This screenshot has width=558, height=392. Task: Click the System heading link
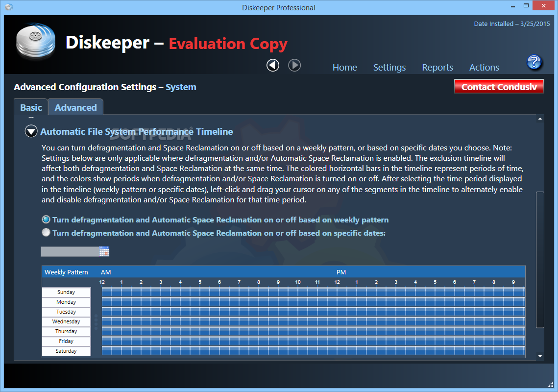pyautogui.click(x=181, y=87)
